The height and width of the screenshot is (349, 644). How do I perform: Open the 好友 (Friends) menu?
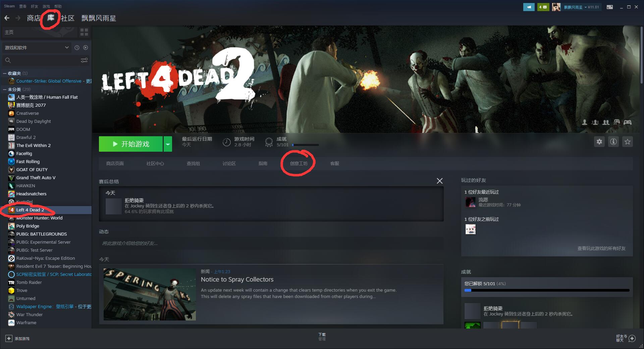34,6
